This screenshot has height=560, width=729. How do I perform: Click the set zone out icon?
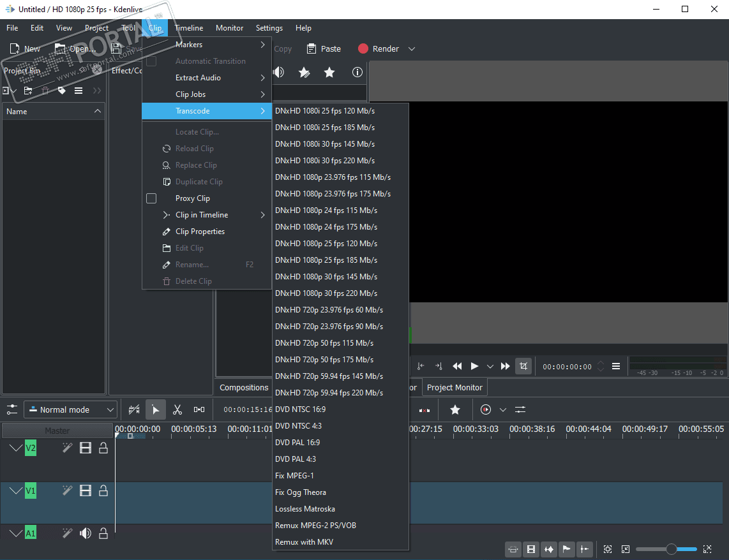pos(439,366)
